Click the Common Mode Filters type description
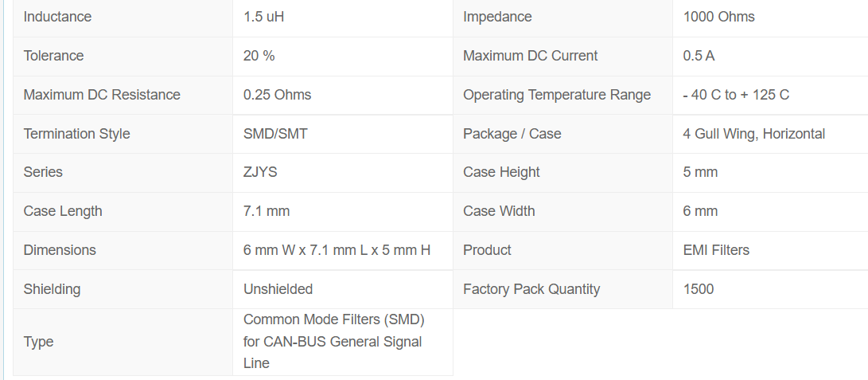The image size is (868, 380). pos(333,342)
